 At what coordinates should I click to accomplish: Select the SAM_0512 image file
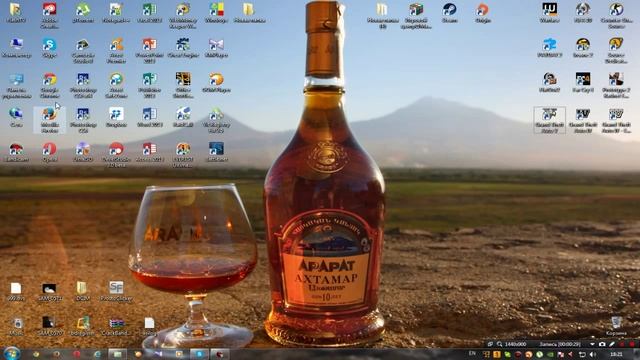pos(49,291)
